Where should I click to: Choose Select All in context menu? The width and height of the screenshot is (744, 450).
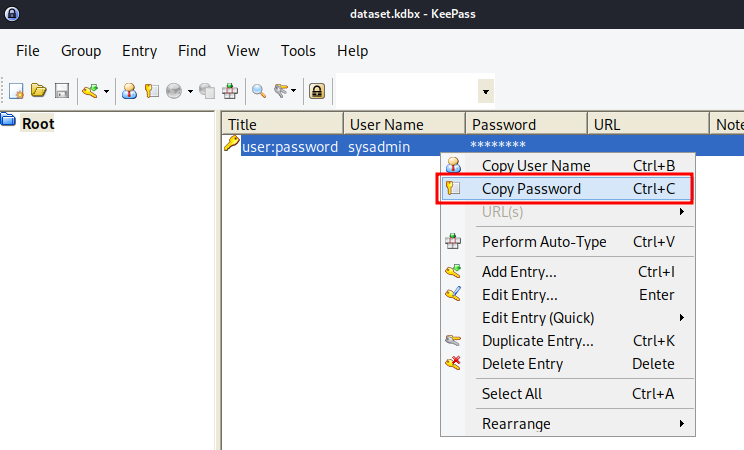(567, 394)
